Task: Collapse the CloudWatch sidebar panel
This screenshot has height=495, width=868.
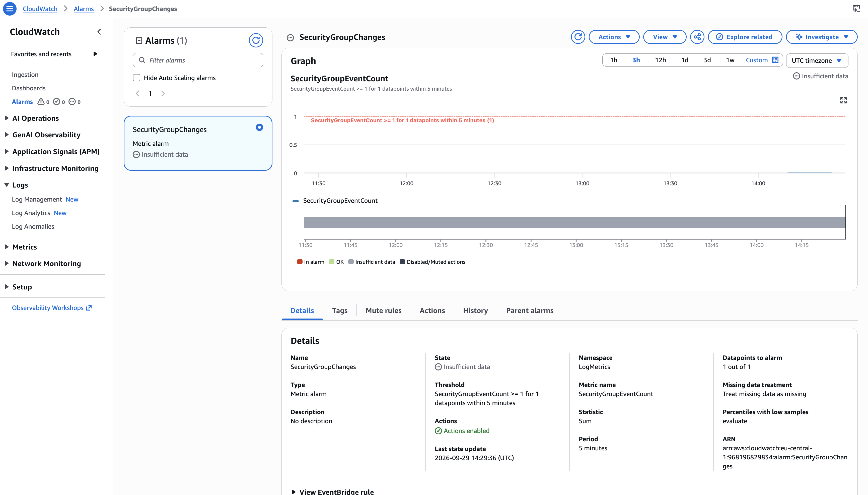Action: point(99,32)
